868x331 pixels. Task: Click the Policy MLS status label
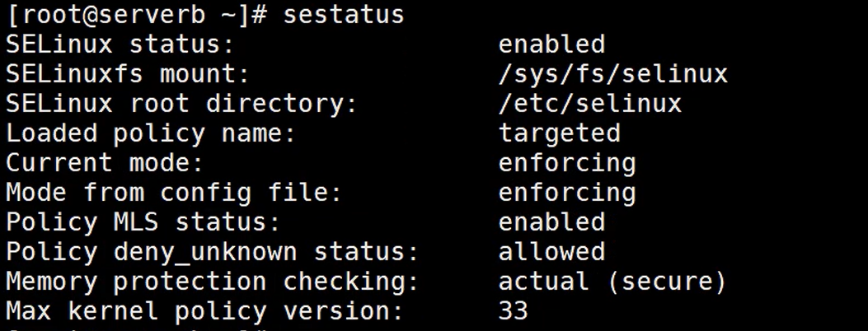(x=143, y=222)
